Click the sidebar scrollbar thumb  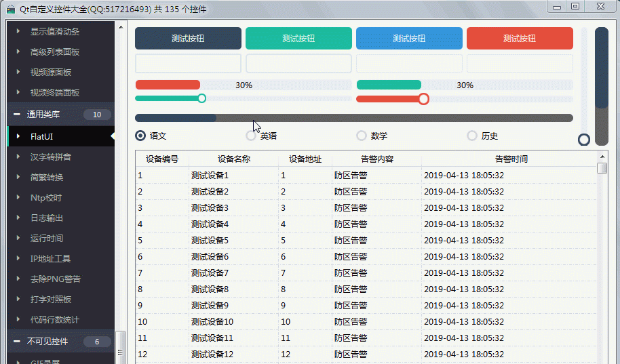[x=120, y=348]
